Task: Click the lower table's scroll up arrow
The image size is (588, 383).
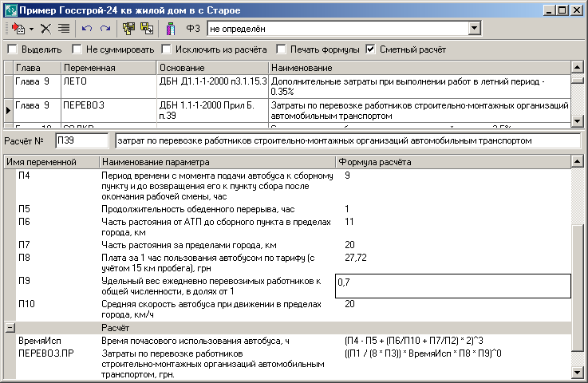Action: (577, 162)
